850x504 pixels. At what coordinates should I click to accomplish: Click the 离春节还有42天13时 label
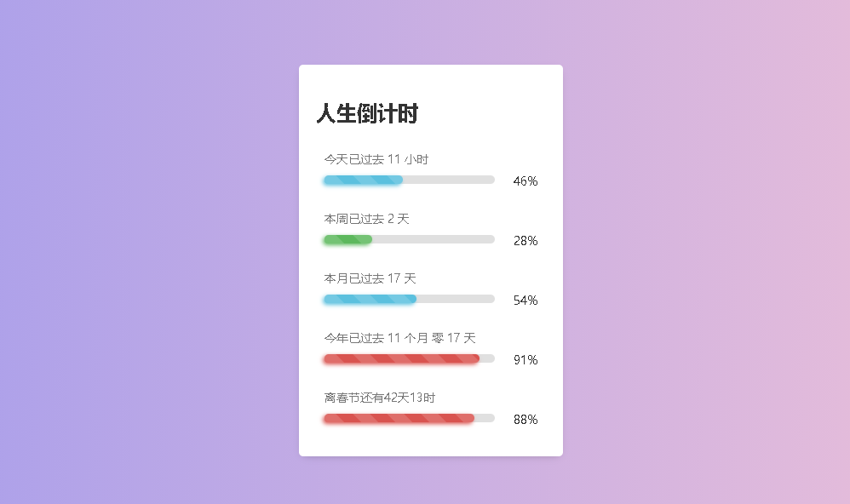coord(380,398)
